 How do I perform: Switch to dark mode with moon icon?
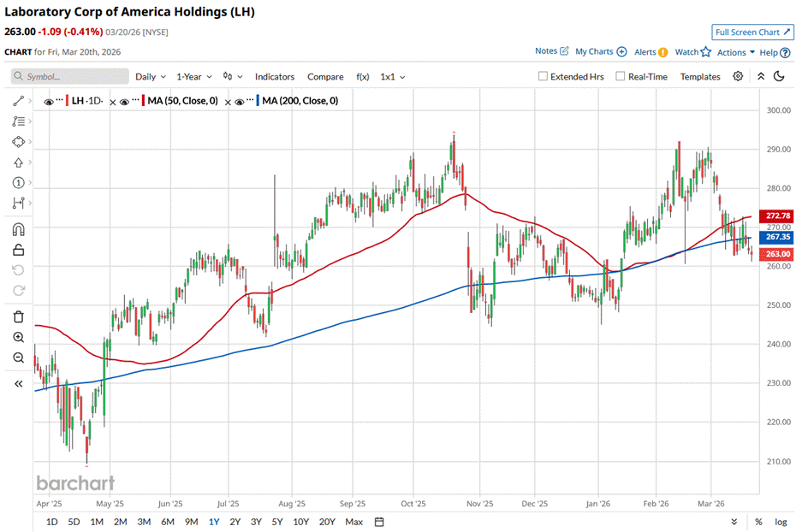[x=780, y=76]
